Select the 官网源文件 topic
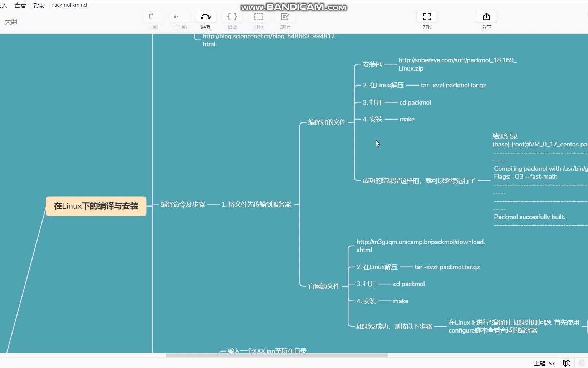Screen dimensions: 588x368 pos(324,286)
